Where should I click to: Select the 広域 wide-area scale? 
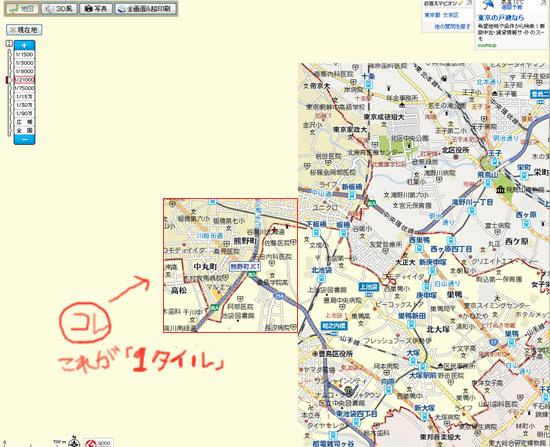click(24, 122)
